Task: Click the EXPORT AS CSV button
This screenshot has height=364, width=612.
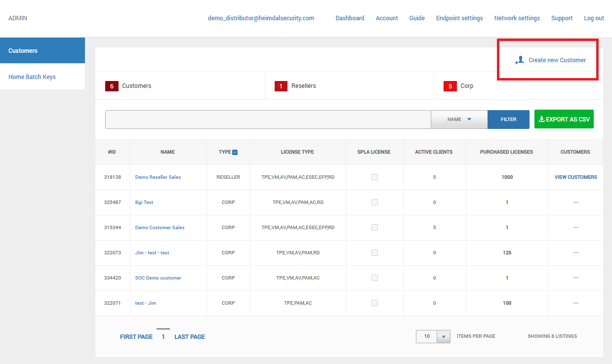Action: (564, 119)
